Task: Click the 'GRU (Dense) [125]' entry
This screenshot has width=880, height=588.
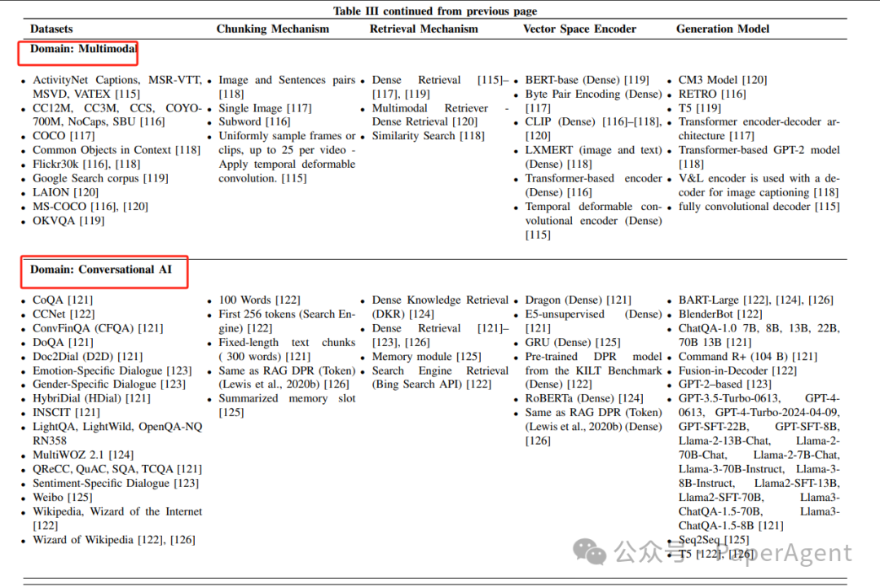Action: point(573,342)
